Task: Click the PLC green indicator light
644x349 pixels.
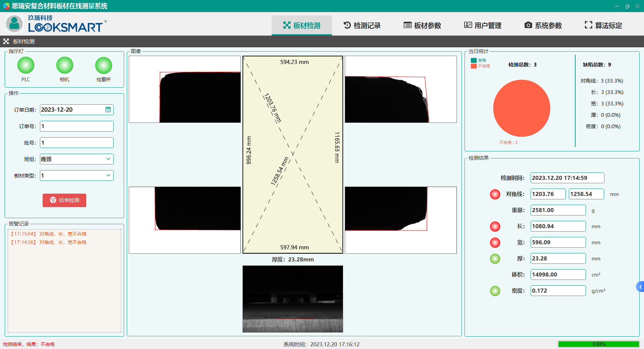Action: coord(26,65)
